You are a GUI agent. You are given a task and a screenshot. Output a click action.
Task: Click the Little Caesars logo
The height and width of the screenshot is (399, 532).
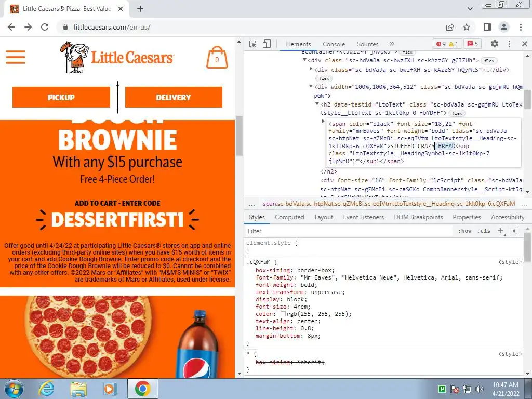[116, 57]
